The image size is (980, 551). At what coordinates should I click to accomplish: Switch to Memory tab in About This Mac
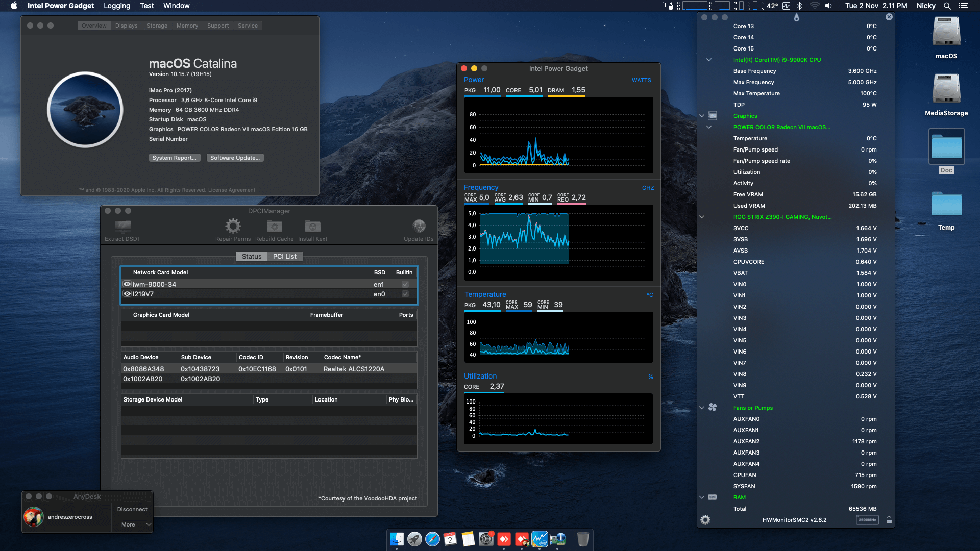coord(187,26)
